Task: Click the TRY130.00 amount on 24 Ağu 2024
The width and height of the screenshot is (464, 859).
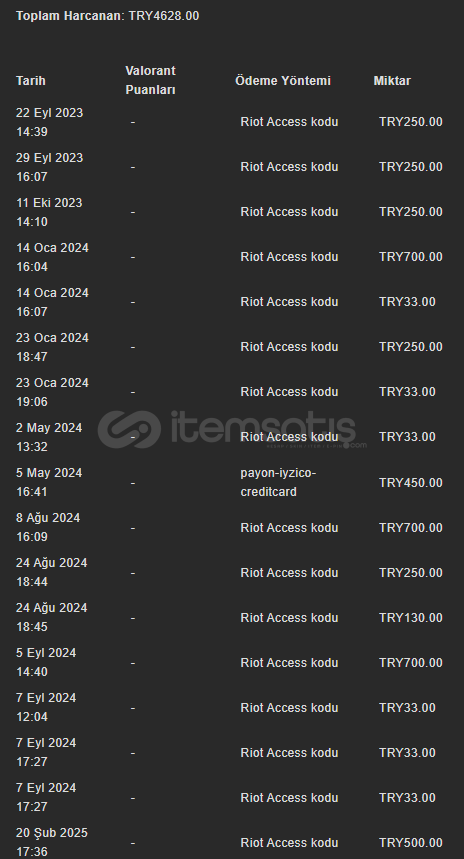Action: [x=411, y=617]
